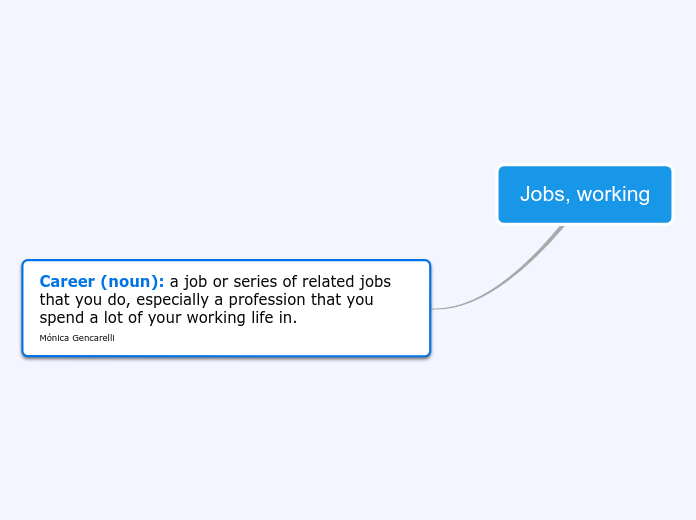Screen dimensions: 696x520
Task: Click the word "that" starting the definition's second line
Action: [x=54, y=300]
